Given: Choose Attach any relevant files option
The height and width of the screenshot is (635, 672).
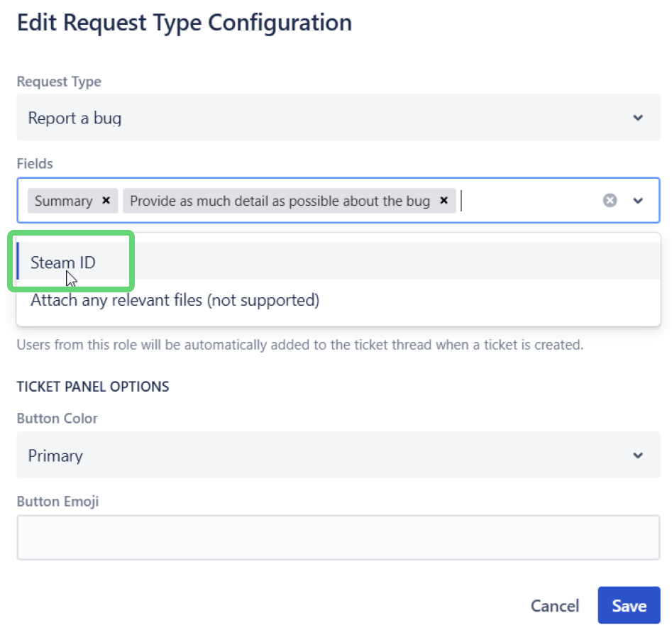Looking at the screenshot, I should point(175,300).
